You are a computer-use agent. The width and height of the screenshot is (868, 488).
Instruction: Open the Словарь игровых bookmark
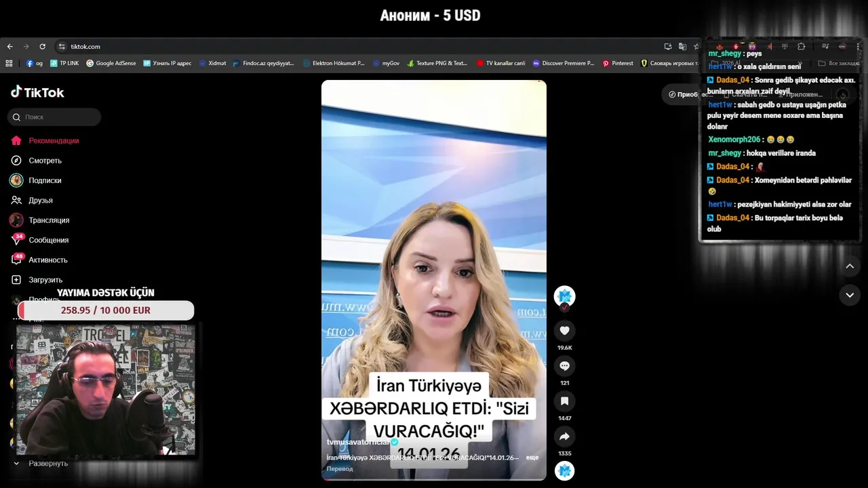point(669,63)
